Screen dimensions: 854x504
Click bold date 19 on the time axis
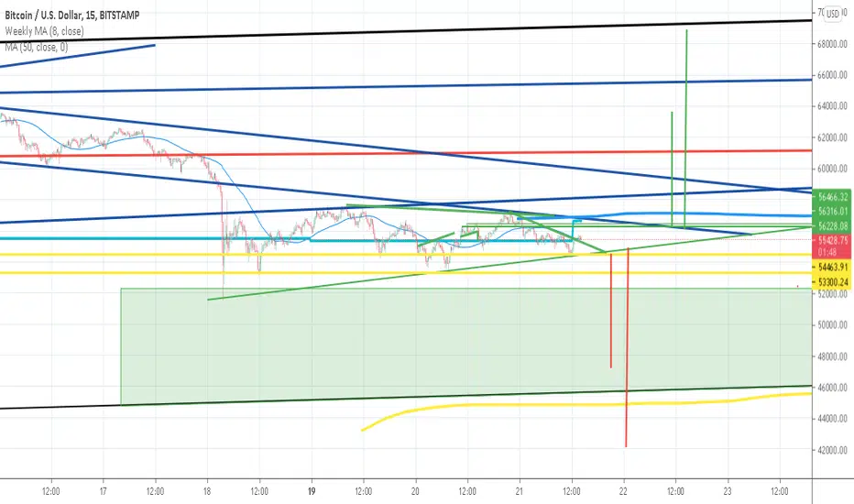coord(312,491)
